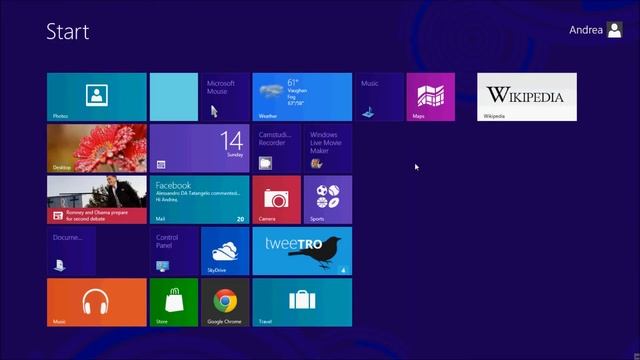Viewport: 640px width, 360px height.
Task: Open the orange Music tile with headphones
Action: (x=97, y=302)
